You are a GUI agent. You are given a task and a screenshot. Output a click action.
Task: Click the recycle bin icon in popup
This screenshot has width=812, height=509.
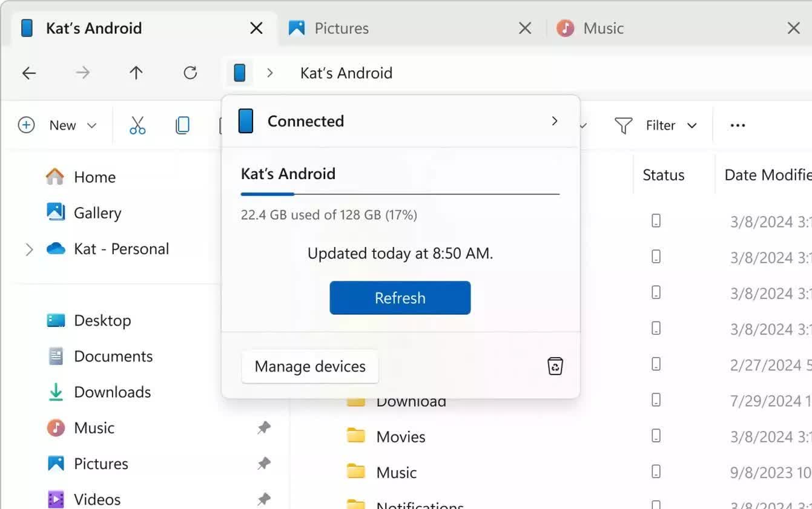tap(555, 366)
